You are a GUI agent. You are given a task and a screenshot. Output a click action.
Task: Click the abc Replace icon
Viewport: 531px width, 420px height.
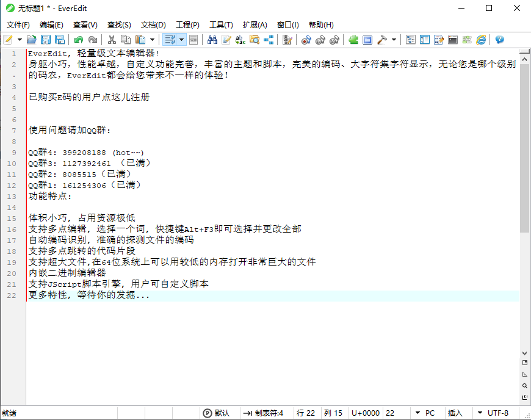click(240, 40)
